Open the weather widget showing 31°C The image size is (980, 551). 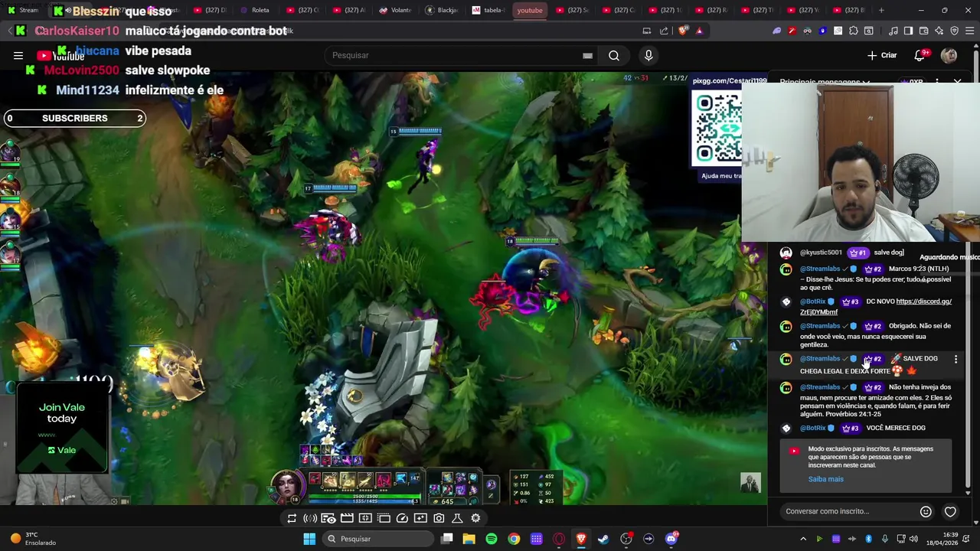(33, 539)
